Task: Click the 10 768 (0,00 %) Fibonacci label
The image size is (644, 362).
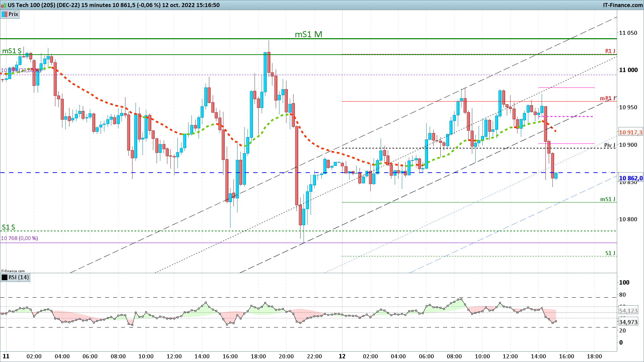Action: point(19,238)
